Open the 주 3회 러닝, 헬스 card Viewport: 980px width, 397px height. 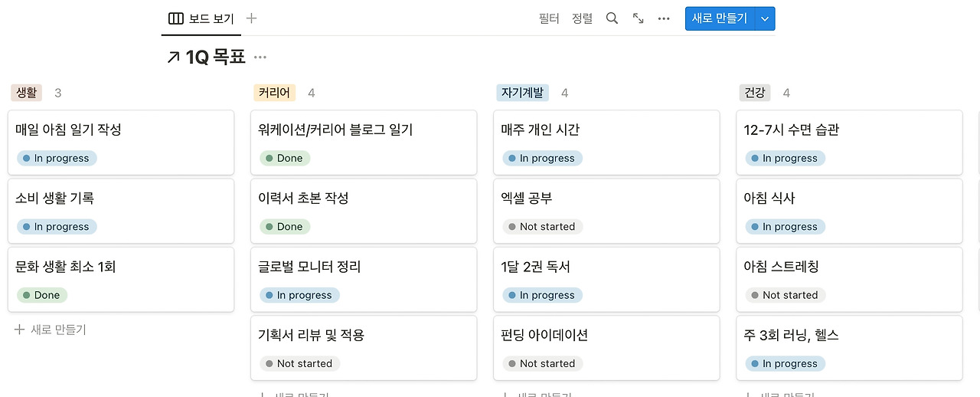tap(792, 336)
